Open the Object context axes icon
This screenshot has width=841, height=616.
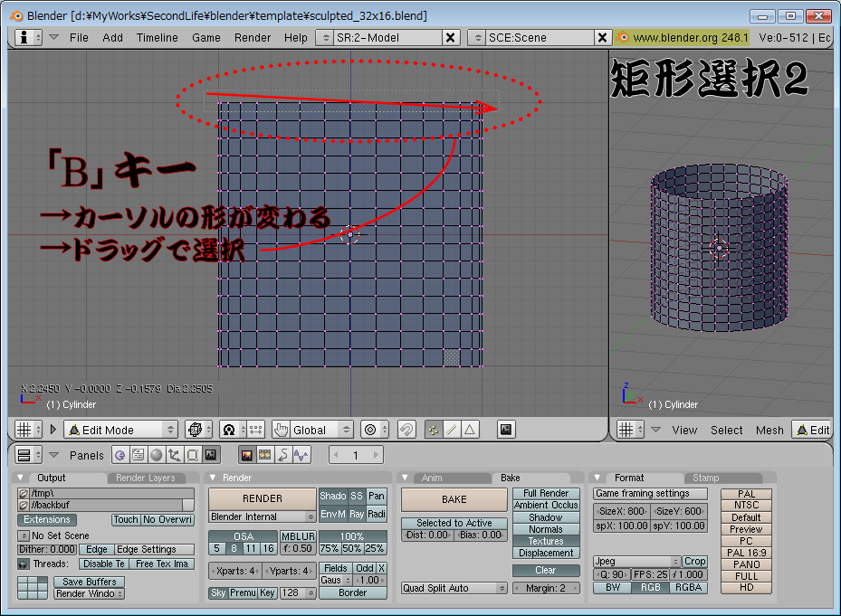point(175,455)
